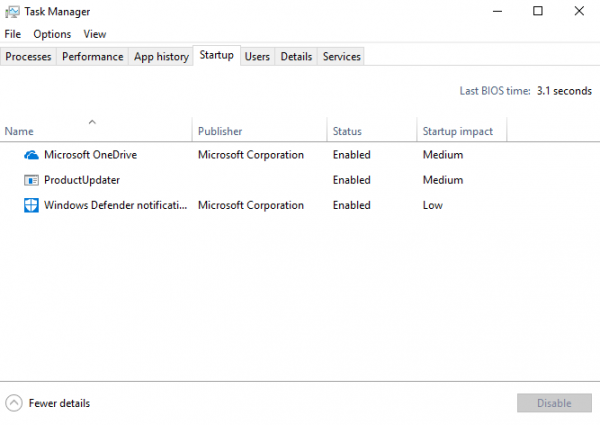Show the Services tab
The height and width of the screenshot is (425, 600).
point(341,57)
